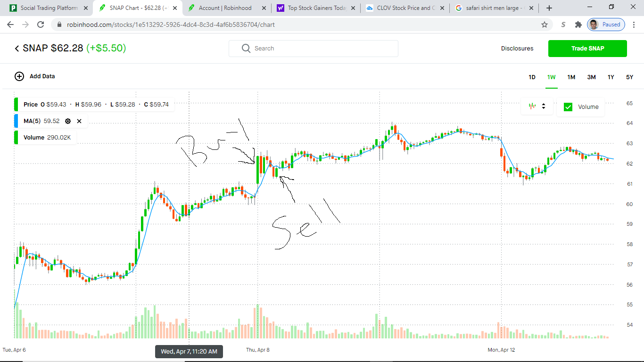Click the back arrow next to SNAP
The height and width of the screenshot is (362, 644).
coord(17,49)
